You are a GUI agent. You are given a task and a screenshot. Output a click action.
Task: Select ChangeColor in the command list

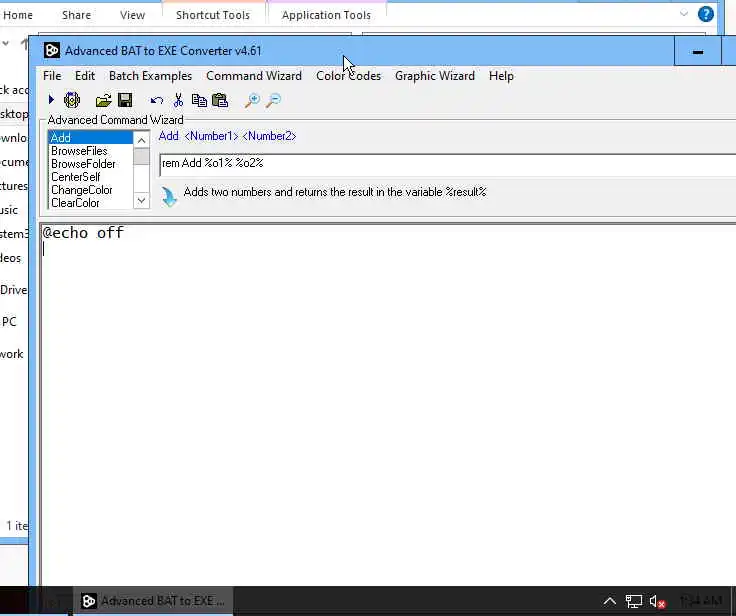90,190
